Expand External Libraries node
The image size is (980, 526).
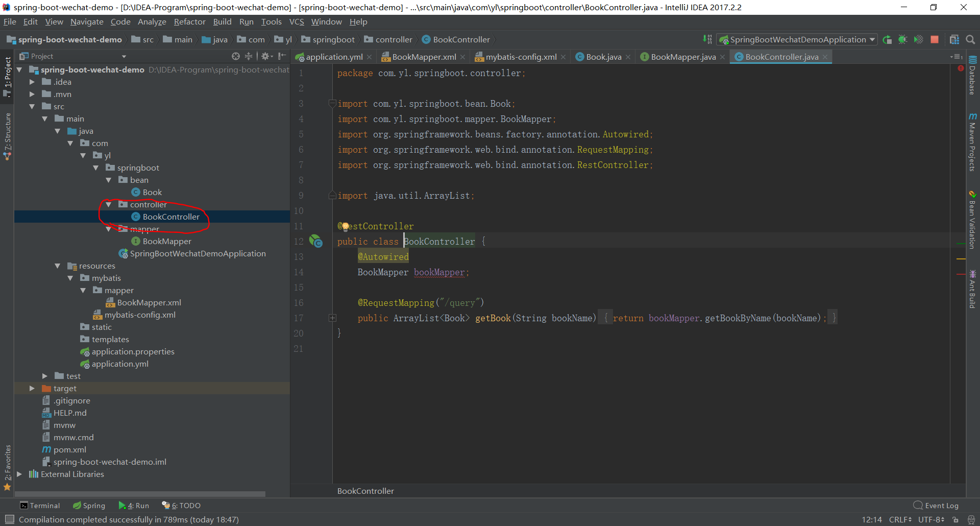tap(19, 474)
